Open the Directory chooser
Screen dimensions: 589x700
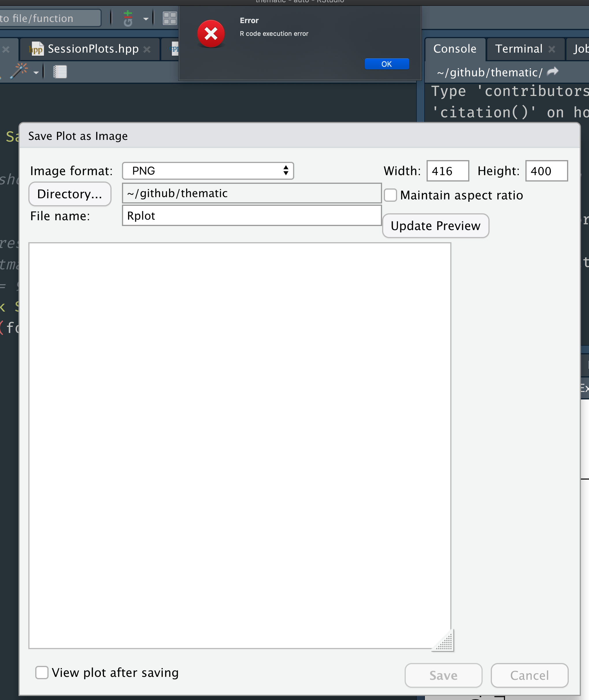tap(69, 194)
